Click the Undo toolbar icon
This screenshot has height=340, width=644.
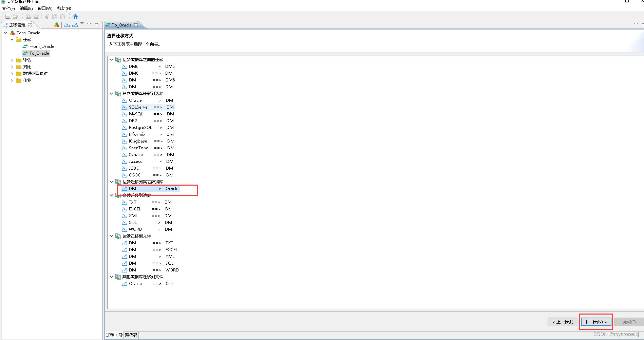tap(29, 16)
